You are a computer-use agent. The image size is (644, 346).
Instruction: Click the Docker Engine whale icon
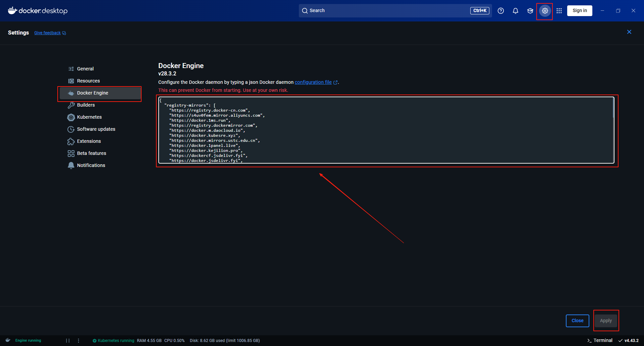(x=71, y=93)
